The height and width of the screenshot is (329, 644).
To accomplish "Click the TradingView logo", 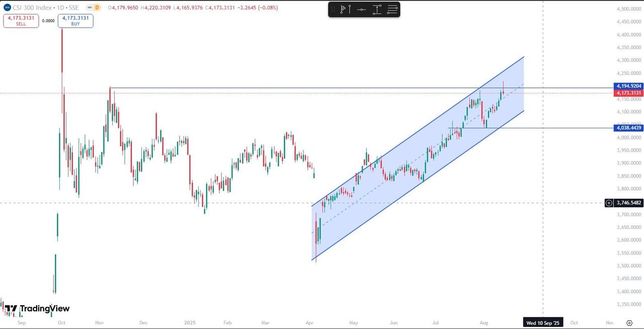I will pos(38,308).
